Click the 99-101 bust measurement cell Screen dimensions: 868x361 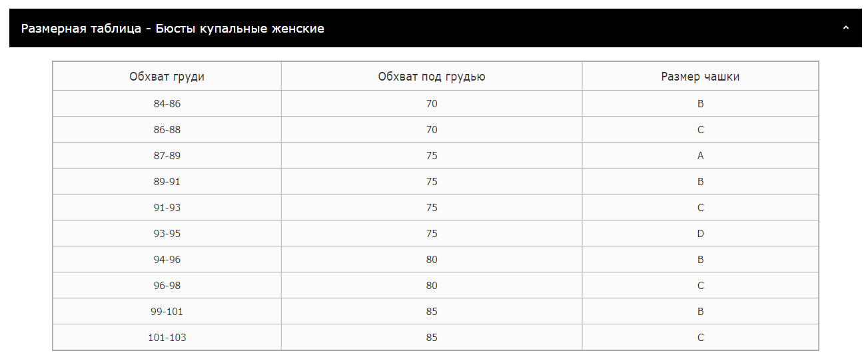167,312
